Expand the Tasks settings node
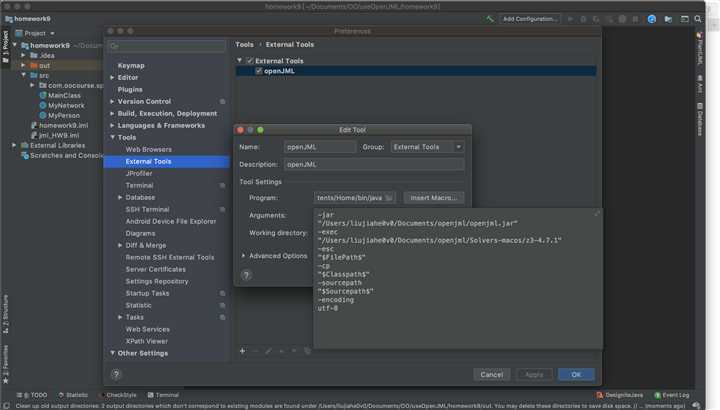The height and width of the screenshot is (410, 720). (x=120, y=317)
